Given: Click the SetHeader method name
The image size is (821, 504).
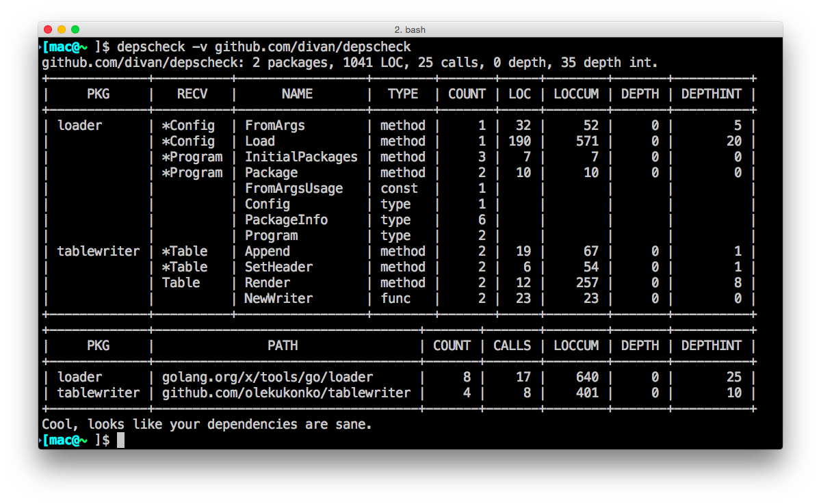Looking at the screenshot, I should [x=278, y=267].
